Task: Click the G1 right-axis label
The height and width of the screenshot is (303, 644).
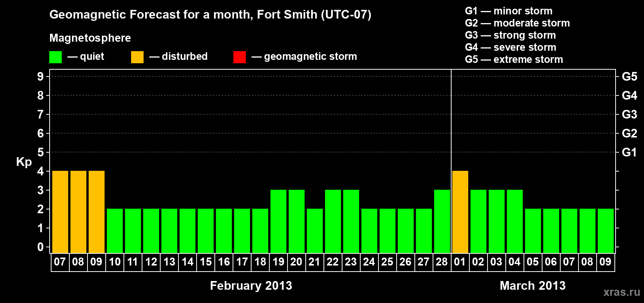Action: (630, 152)
